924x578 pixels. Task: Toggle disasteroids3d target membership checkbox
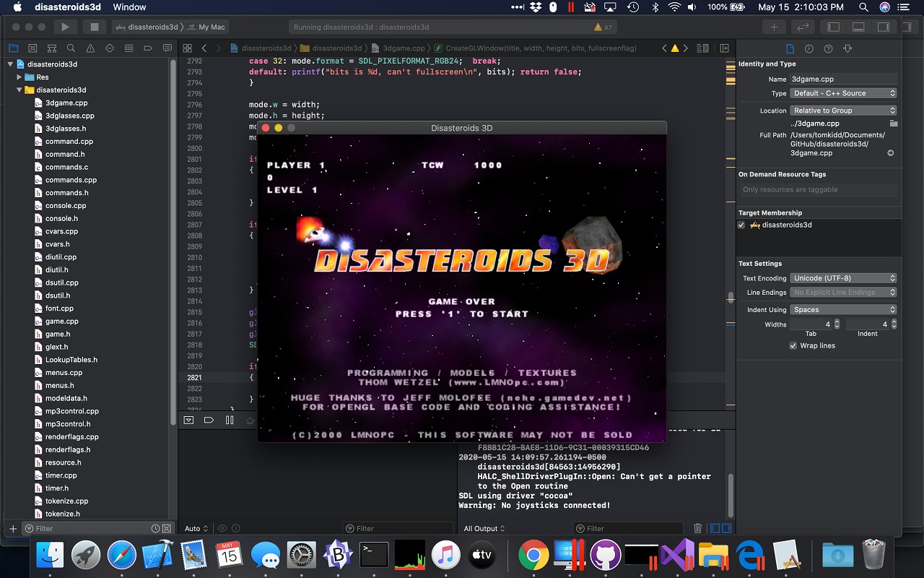point(741,225)
